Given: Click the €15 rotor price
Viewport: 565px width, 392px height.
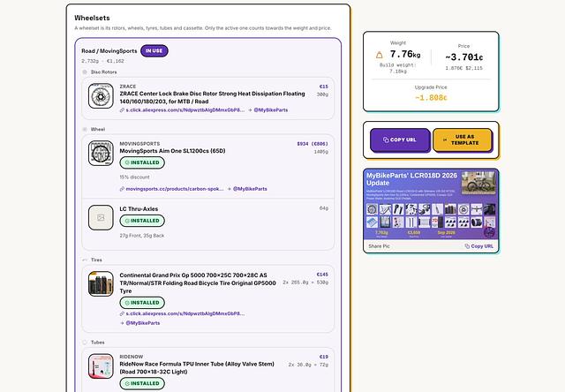Looking at the screenshot, I should (x=324, y=87).
